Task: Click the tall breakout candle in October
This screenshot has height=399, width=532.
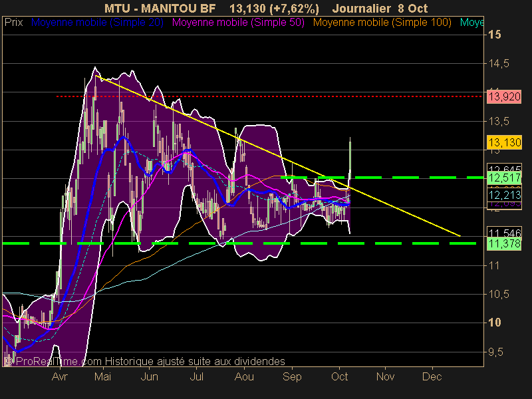Action: [x=350, y=158]
